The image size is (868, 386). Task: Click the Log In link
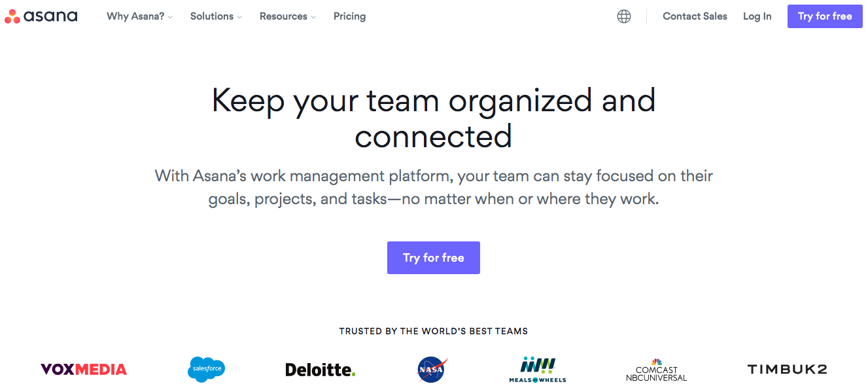[757, 16]
